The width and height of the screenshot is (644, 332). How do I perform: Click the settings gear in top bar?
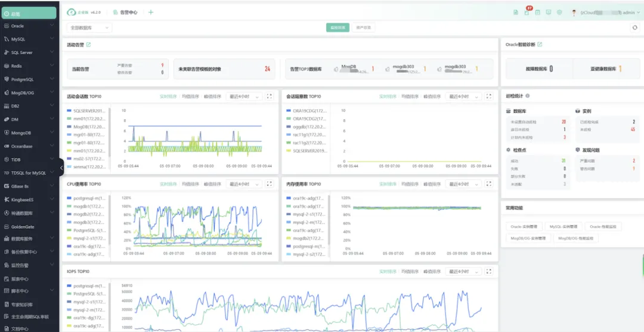tap(559, 12)
